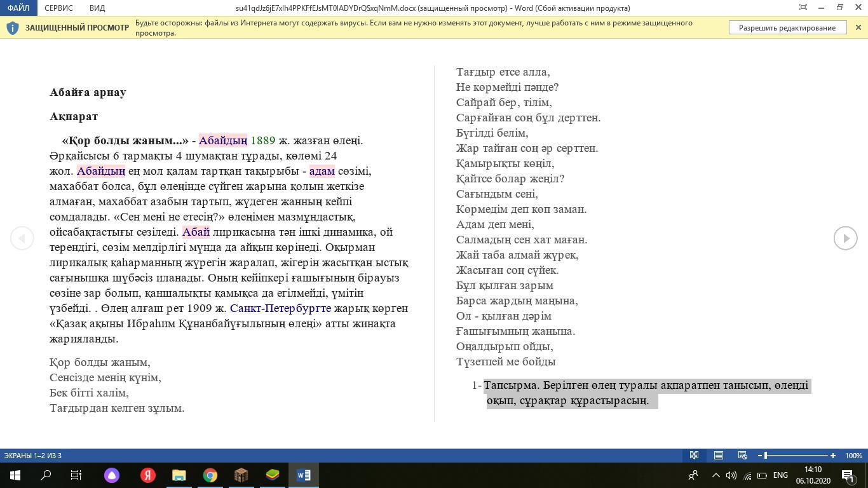Open Minecraft from the taskbar
Screen dimensions: 868x488
[241, 475]
